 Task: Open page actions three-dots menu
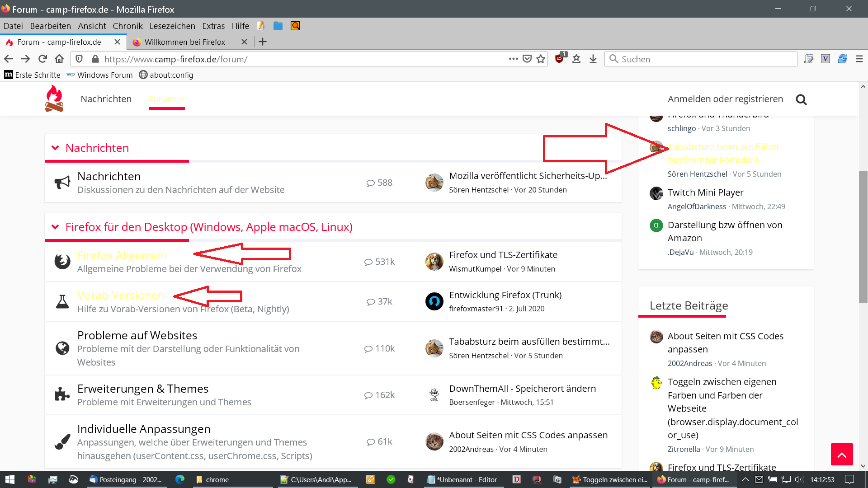tap(513, 59)
